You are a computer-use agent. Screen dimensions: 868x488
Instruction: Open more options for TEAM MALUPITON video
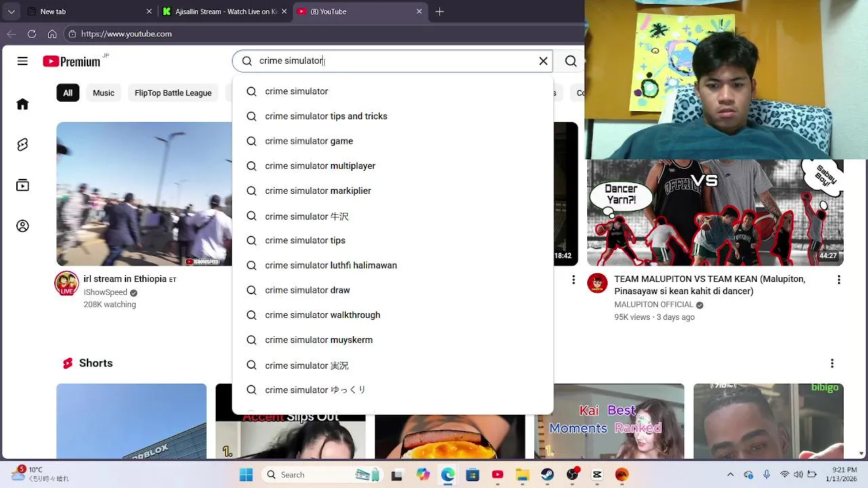click(x=839, y=280)
